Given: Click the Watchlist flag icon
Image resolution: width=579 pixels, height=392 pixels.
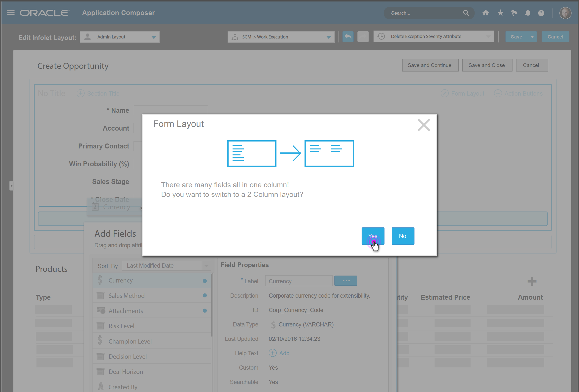Looking at the screenshot, I should click(514, 13).
